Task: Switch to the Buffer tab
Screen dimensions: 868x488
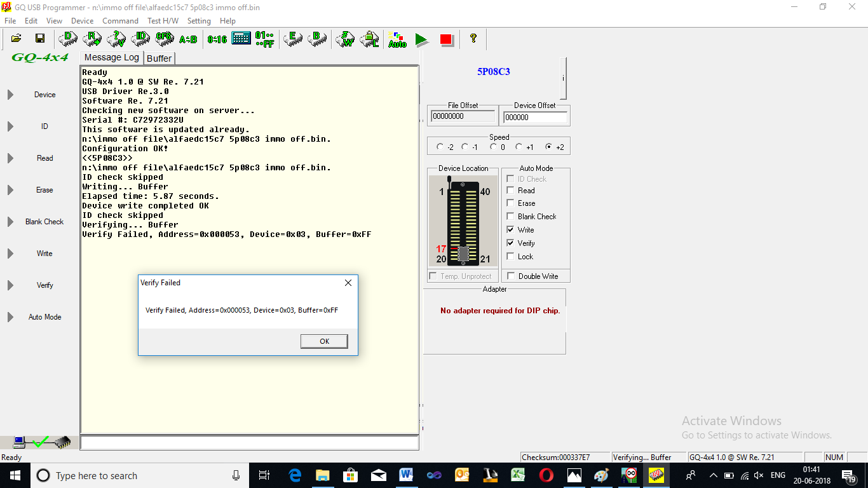Action: (159, 58)
